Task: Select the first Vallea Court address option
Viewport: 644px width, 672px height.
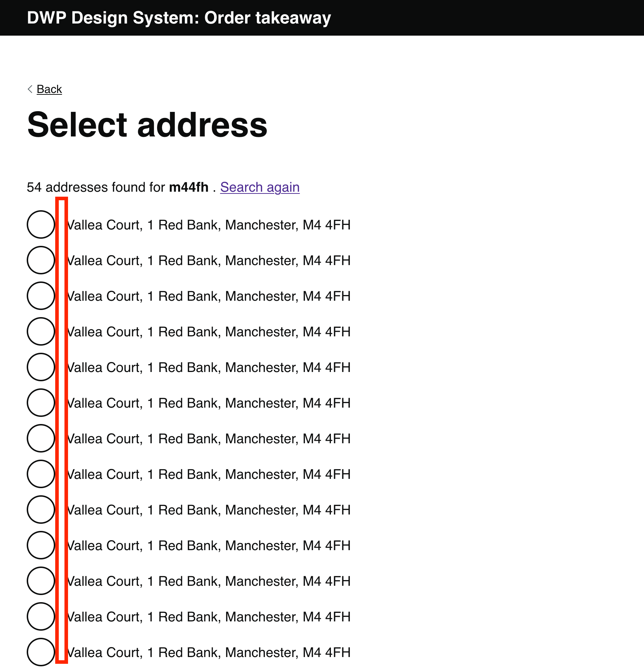Action: [41, 225]
